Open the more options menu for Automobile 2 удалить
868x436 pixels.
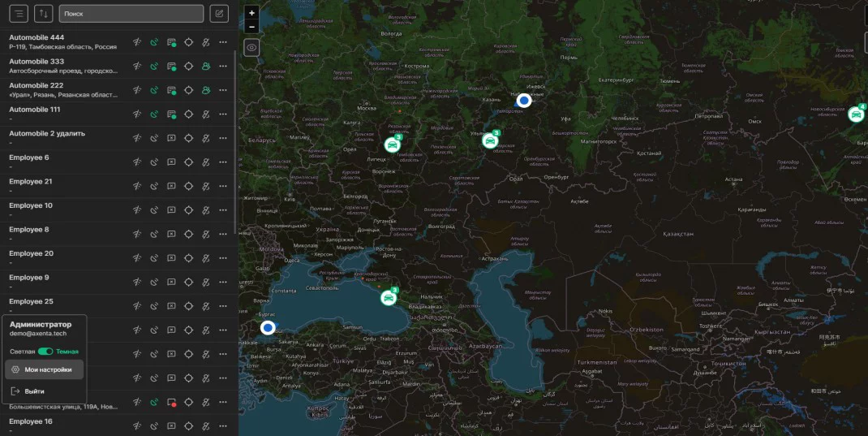223,138
